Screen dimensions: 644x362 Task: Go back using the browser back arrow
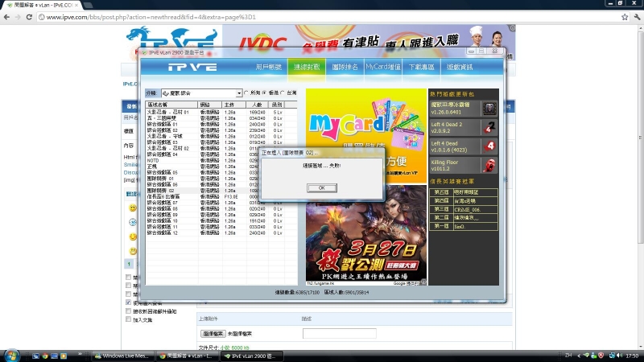(6, 17)
